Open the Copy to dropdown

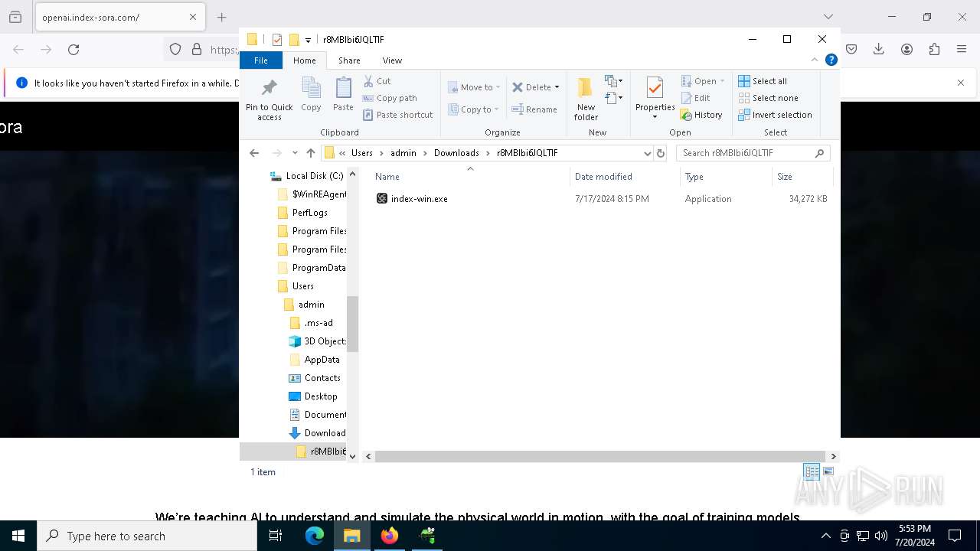point(474,109)
